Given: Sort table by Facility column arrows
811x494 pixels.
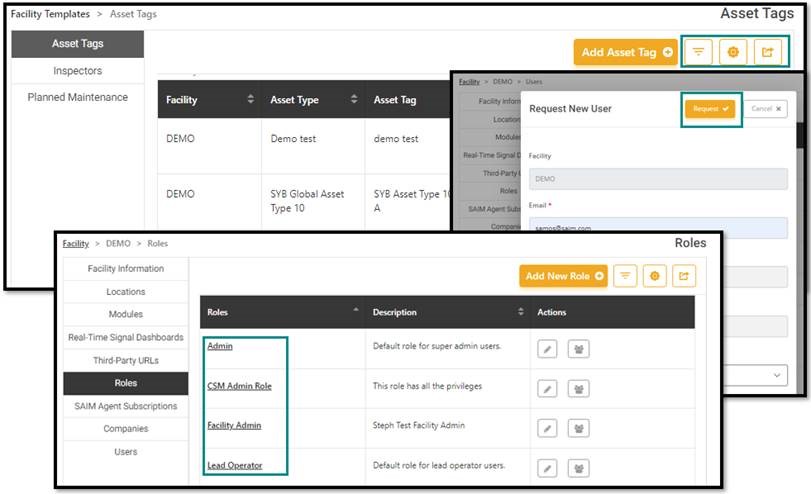Looking at the screenshot, I should pyautogui.click(x=250, y=100).
